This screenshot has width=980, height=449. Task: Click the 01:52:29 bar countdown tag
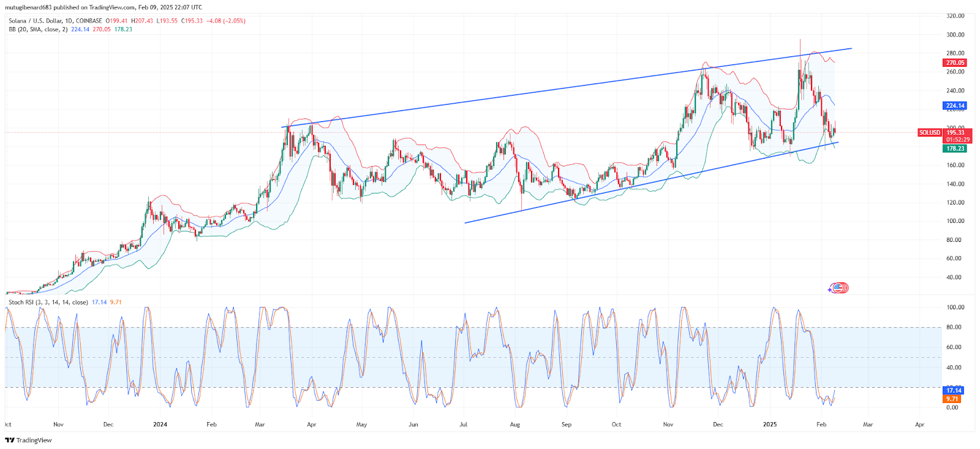click(956, 140)
